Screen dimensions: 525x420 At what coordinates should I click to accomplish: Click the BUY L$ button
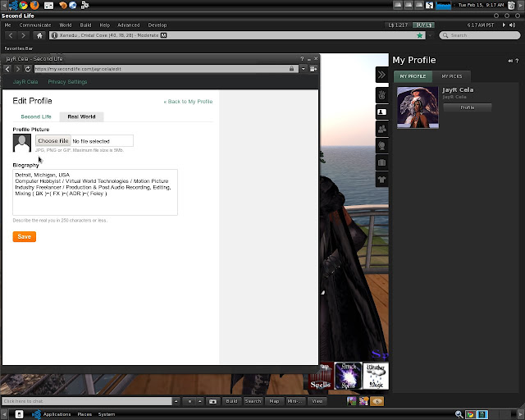click(423, 25)
